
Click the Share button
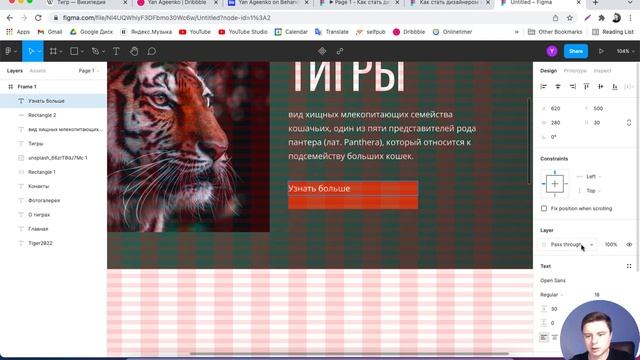(x=576, y=51)
